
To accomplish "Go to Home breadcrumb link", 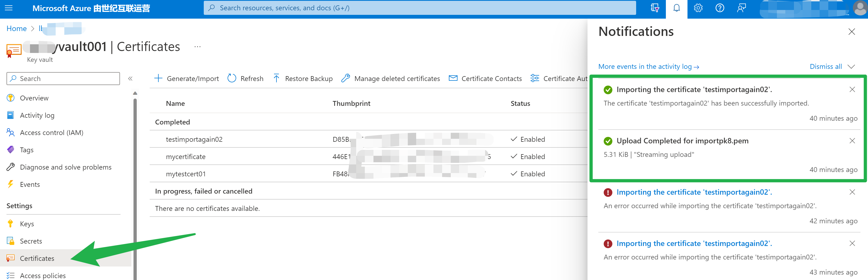I will [x=16, y=29].
